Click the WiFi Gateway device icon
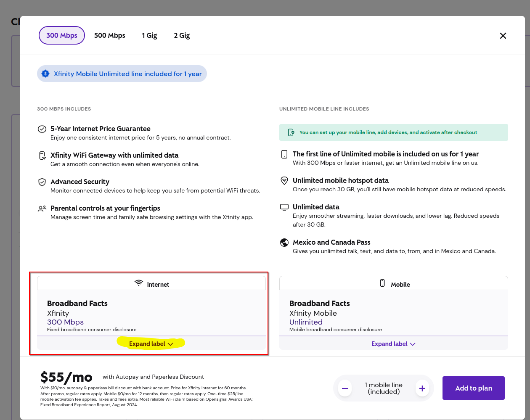 click(x=42, y=156)
